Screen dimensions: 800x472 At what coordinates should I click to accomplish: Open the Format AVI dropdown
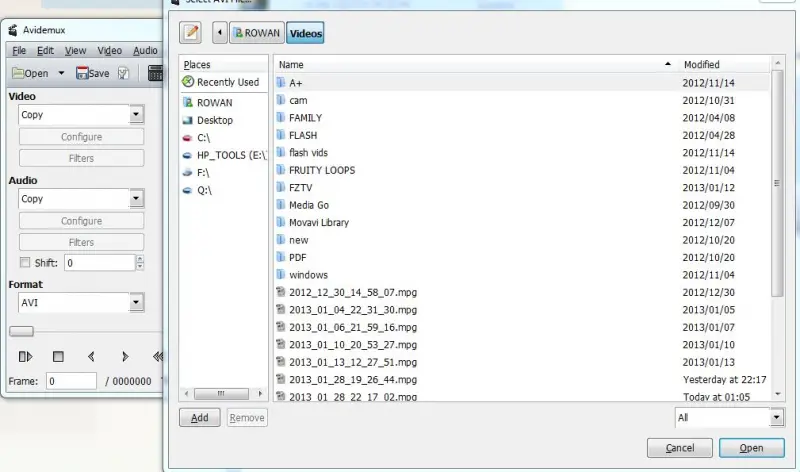point(136,303)
